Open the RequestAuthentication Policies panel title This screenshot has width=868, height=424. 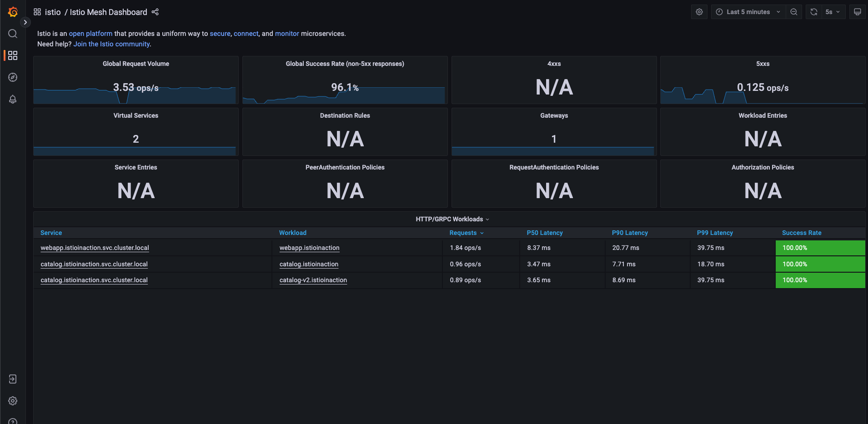click(554, 167)
